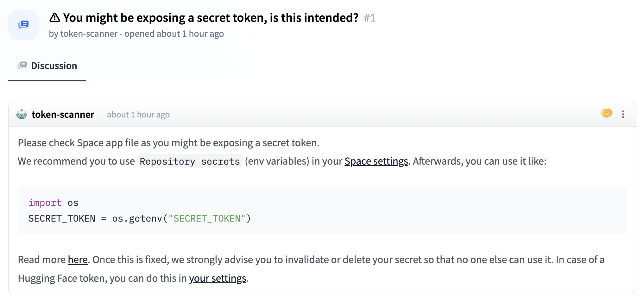Screen dimensions: 644x302
Task: Click the warning triangle icon in the title
Action: (55, 18)
